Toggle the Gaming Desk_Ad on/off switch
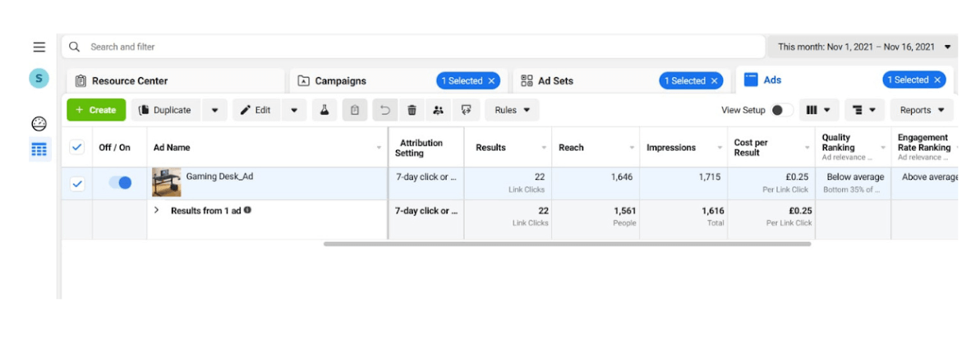 pos(120,183)
